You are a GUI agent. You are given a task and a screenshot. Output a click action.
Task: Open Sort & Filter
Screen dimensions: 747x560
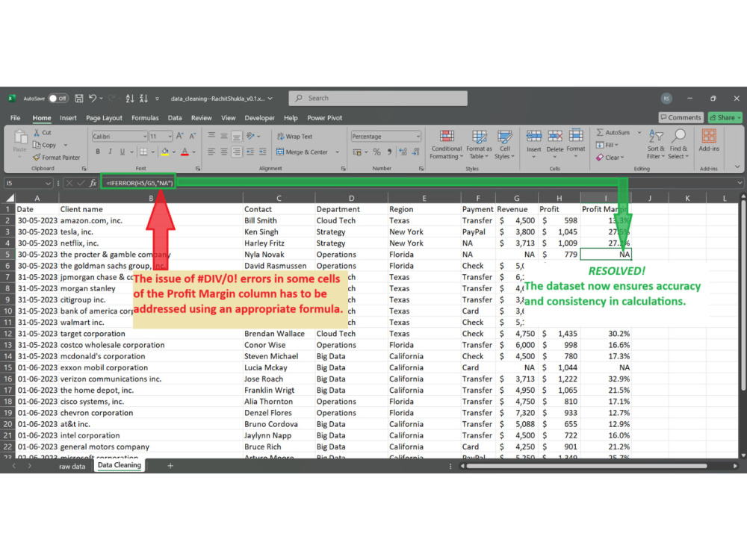click(x=656, y=145)
